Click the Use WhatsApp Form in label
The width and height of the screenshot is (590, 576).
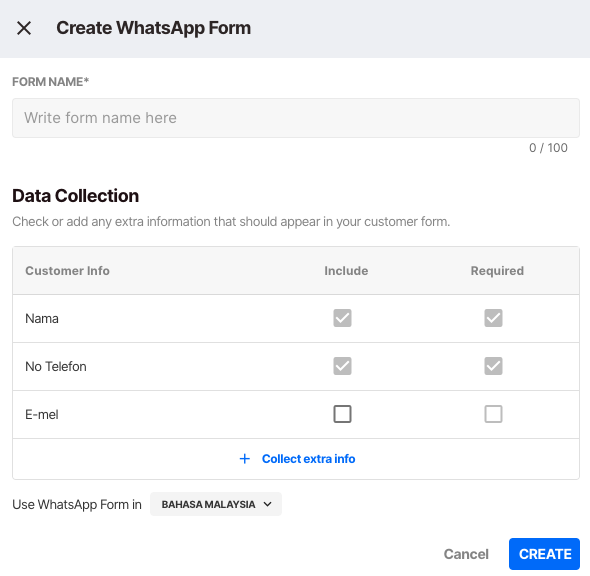tap(77, 505)
